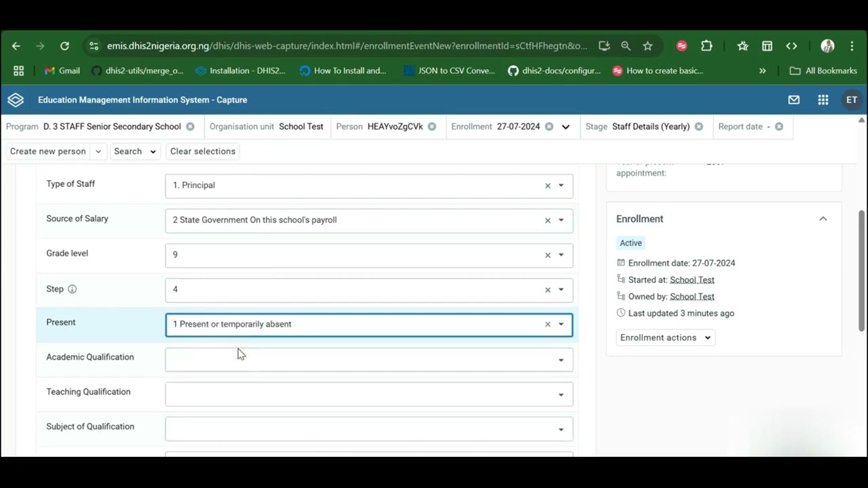Show Step field info icon
Screen dimensions: 868x488
(x=72, y=289)
